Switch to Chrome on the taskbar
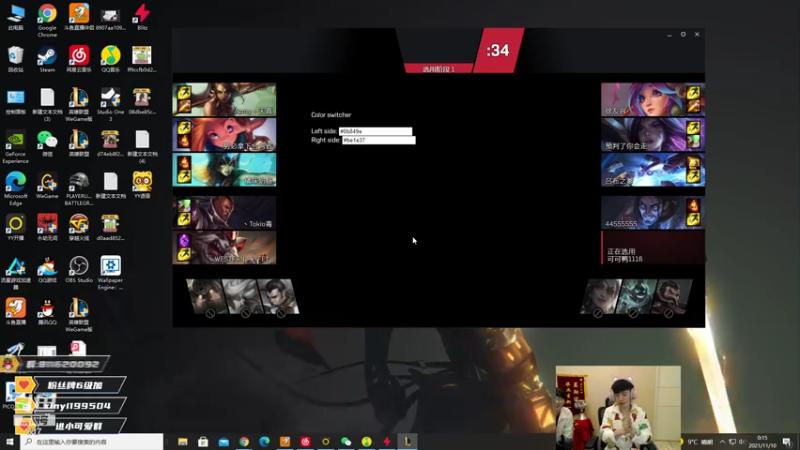800x450 pixels. tap(244, 441)
